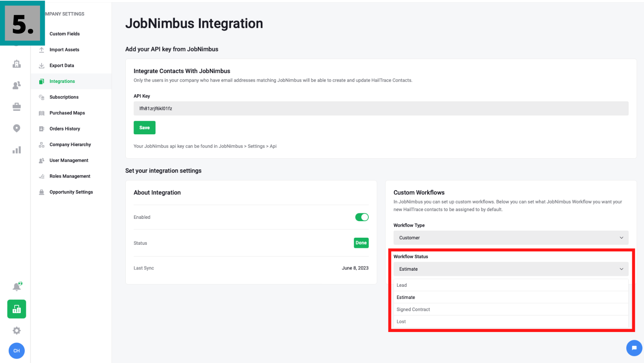Viewport: 644px width, 363px height.
Task: Open Company Hierarchy
Action: pyautogui.click(x=70, y=145)
